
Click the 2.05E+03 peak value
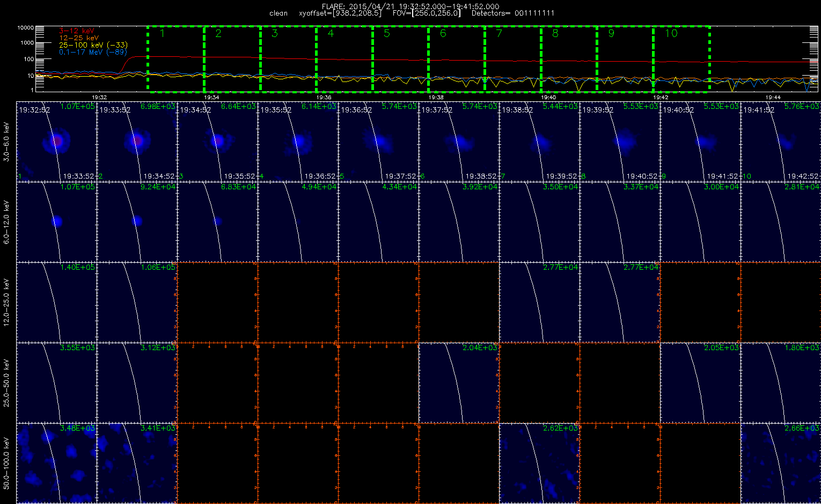(x=722, y=348)
